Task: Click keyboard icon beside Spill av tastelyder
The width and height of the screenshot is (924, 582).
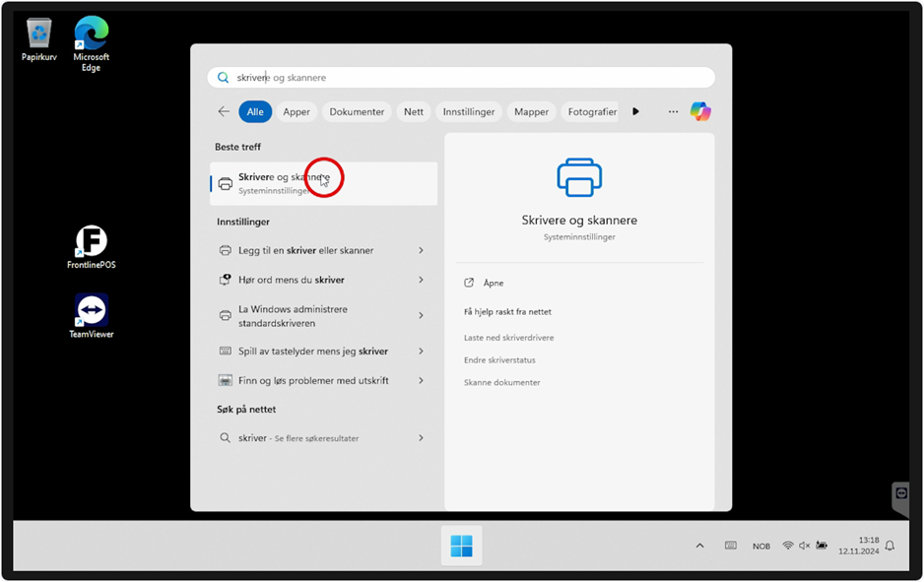Action: 226,352
